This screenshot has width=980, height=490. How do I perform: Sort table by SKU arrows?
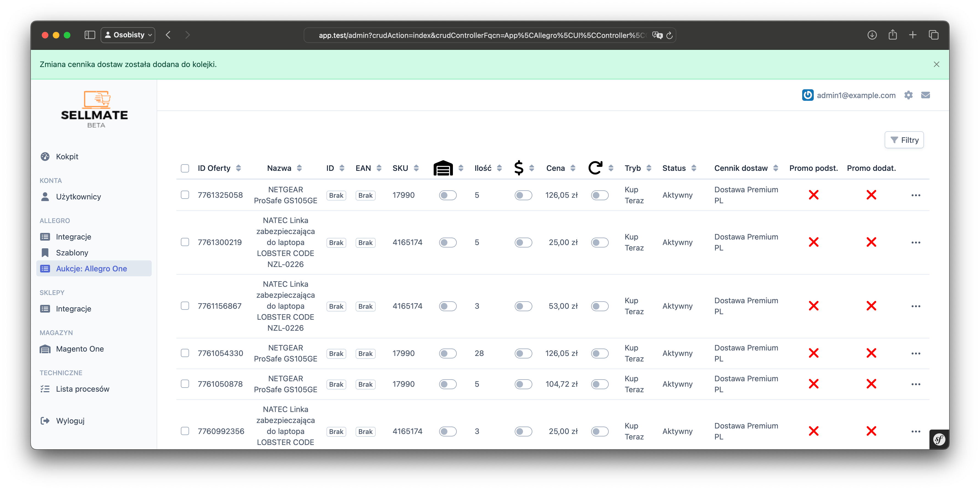[x=416, y=168]
